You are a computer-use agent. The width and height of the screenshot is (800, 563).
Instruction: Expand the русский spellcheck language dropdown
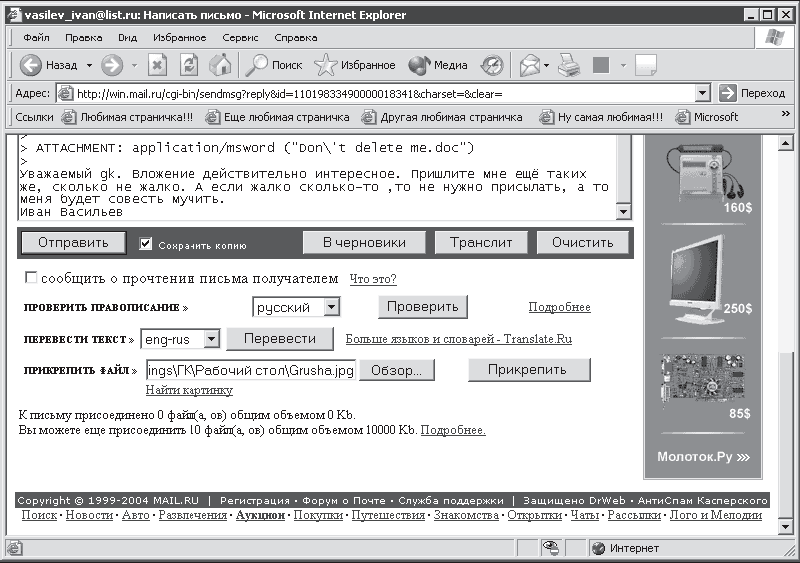[x=332, y=307]
